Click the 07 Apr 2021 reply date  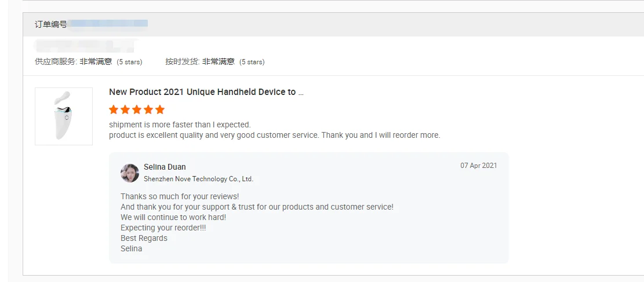click(x=478, y=166)
